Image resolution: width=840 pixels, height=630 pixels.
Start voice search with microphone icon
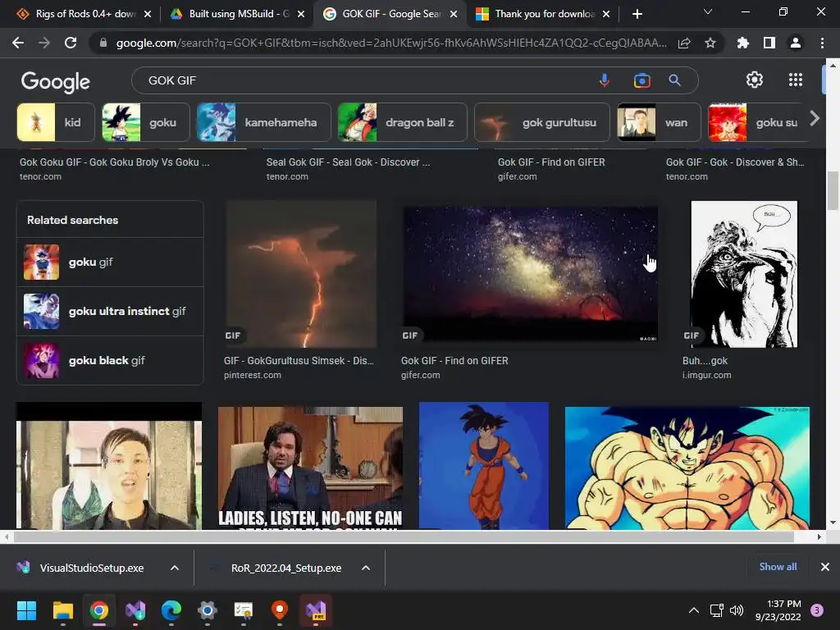click(605, 80)
